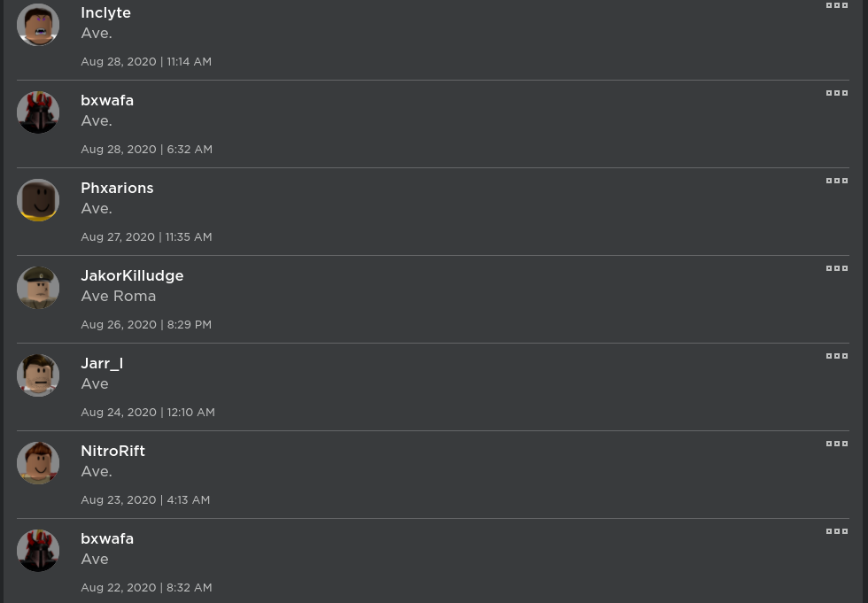The height and width of the screenshot is (603, 868).
Task: Open the Phxarions username link
Action: point(117,188)
